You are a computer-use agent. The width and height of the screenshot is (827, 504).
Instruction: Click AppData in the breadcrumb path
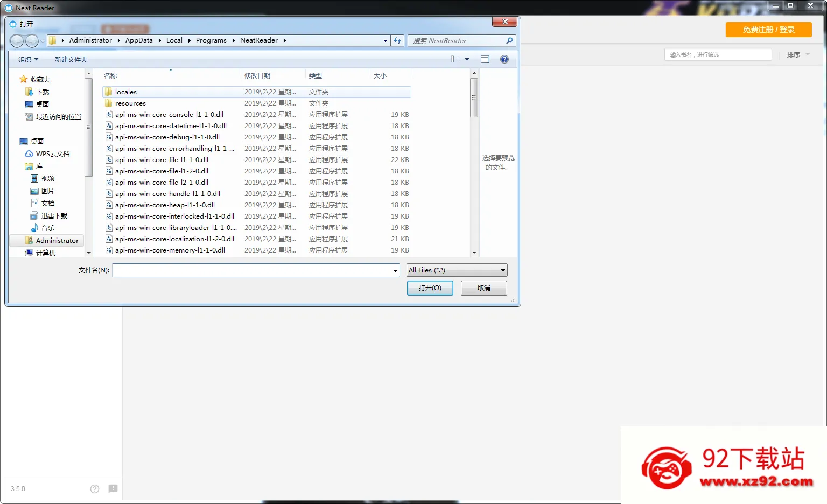[x=139, y=40]
